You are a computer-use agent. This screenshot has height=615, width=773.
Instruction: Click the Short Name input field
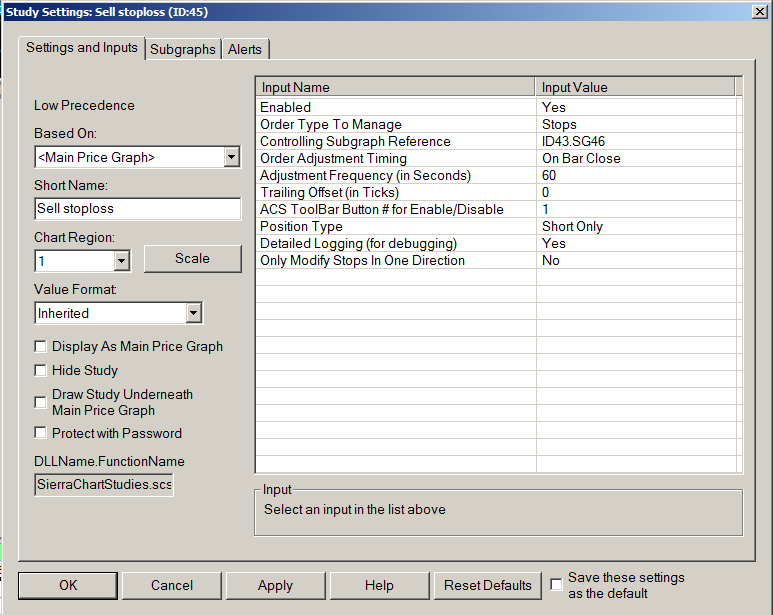(x=138, y=208)
